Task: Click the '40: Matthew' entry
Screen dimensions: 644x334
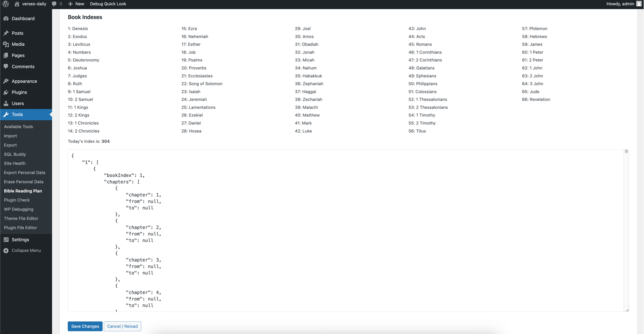Action: click(x=307, y=115)
